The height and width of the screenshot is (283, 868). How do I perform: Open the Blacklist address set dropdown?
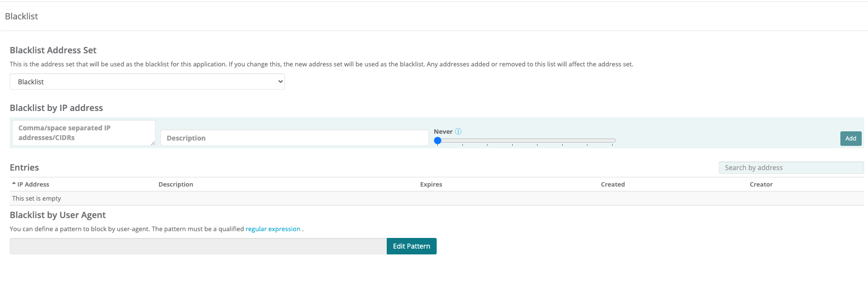pyautogui.click(x=147, y=82)
